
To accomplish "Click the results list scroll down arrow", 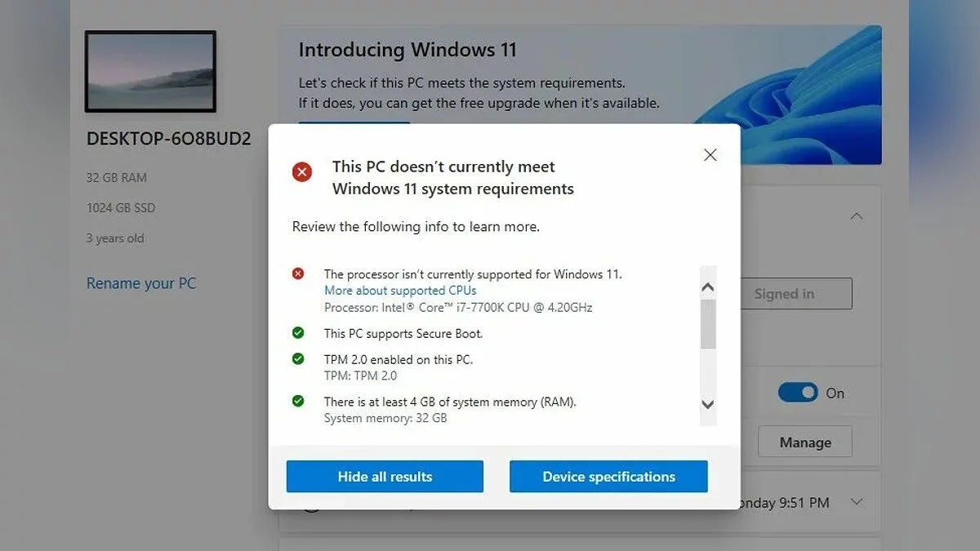I will (x=708, y=404).
